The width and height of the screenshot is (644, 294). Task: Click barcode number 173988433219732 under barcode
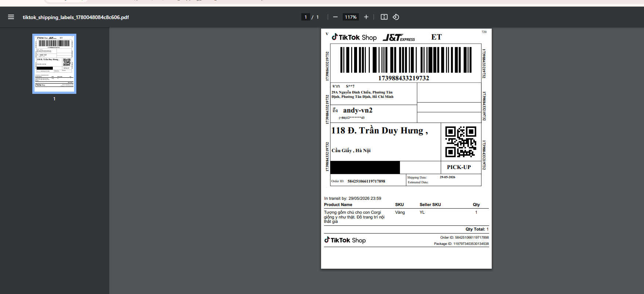pyautogui.click(x=404, y=78)
